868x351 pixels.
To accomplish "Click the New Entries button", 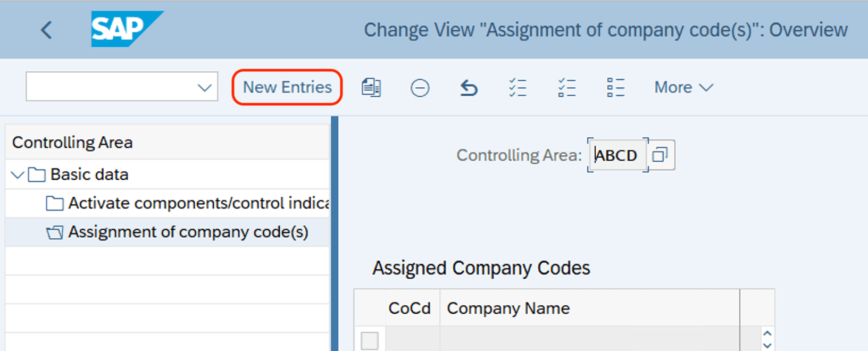I will tap(287, 87).
